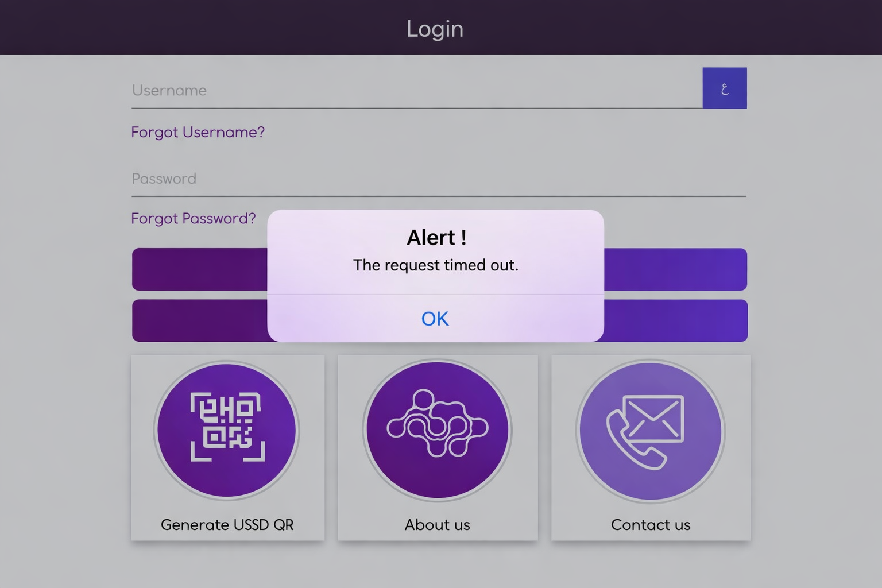Click the "The request timed out." message

click(435, 265)
